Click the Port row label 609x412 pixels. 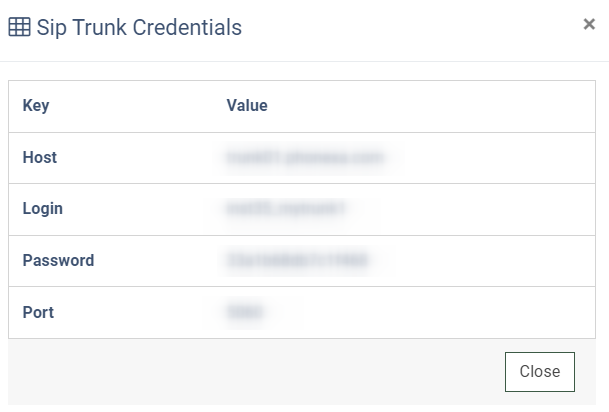(x=38, y=312)
